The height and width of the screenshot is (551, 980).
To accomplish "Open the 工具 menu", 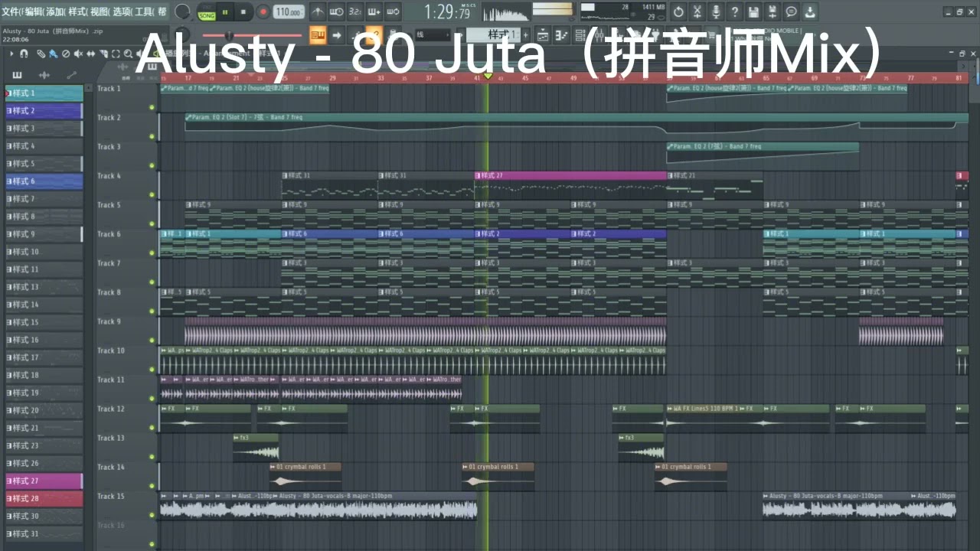I will click(x=144, y=11).
